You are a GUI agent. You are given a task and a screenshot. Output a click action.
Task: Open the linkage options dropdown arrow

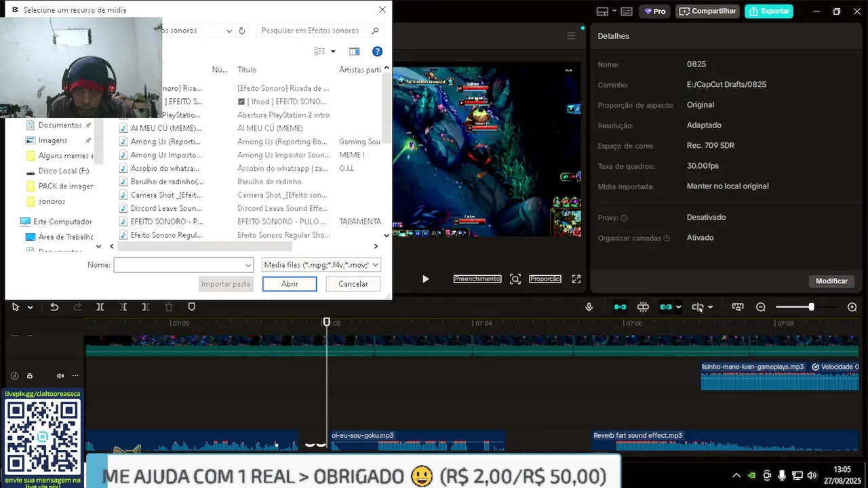(x=678, y=308)
